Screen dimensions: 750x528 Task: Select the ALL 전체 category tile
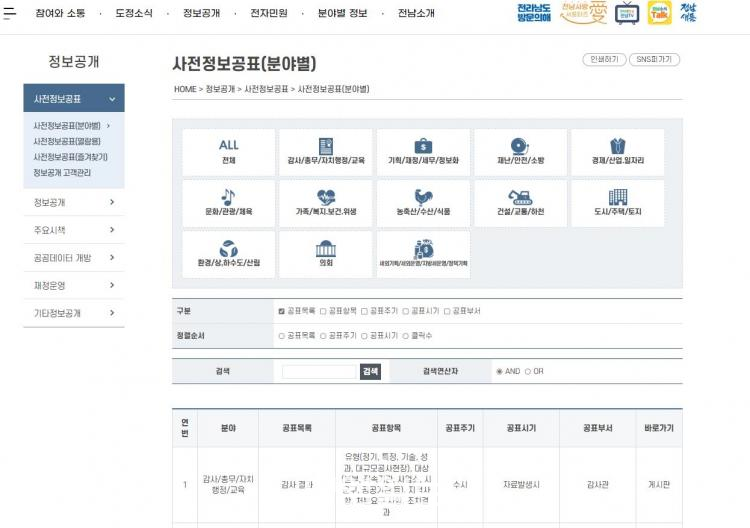(x=229, y=150)
